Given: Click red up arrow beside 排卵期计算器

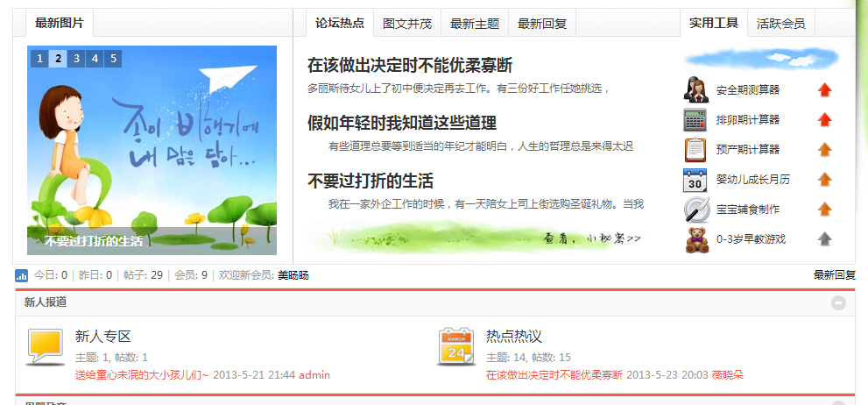Looking at the screenshot, I should (x=825, y=120).
